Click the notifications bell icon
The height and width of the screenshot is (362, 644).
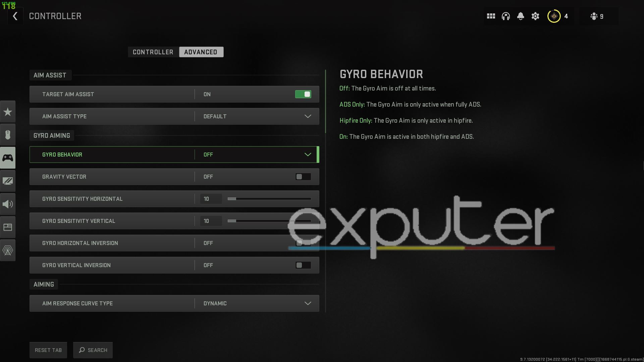(521, 16)
